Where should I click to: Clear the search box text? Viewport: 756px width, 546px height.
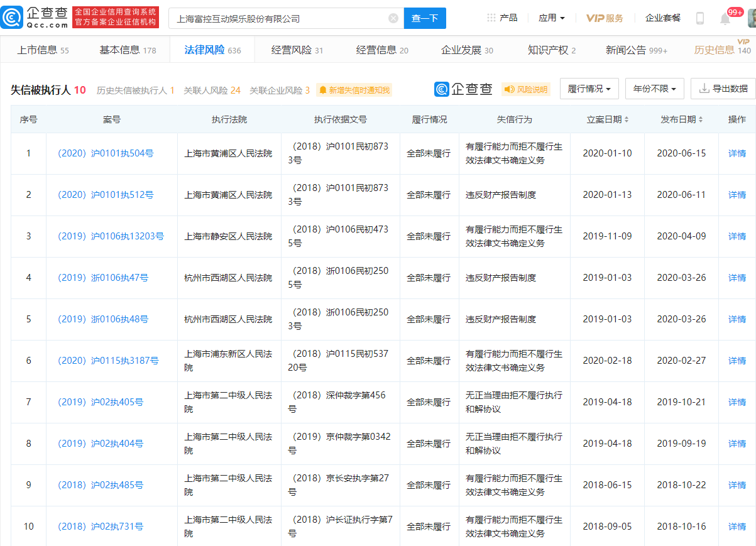393,18
